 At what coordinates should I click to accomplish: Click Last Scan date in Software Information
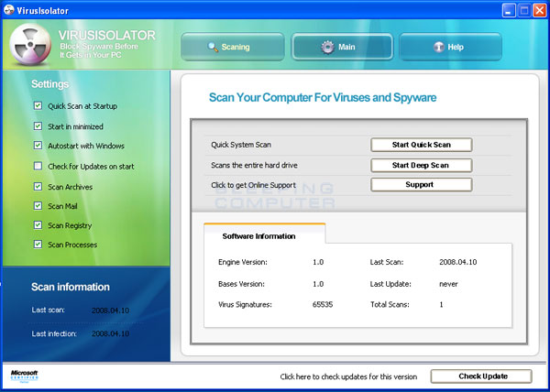pyautogui.click(x=457, y=262)
